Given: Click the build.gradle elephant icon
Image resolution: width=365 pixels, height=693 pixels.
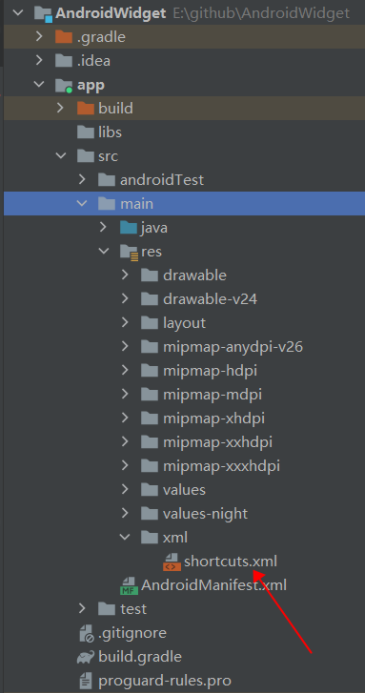Looking at the screenshot, I should (86, 656).
